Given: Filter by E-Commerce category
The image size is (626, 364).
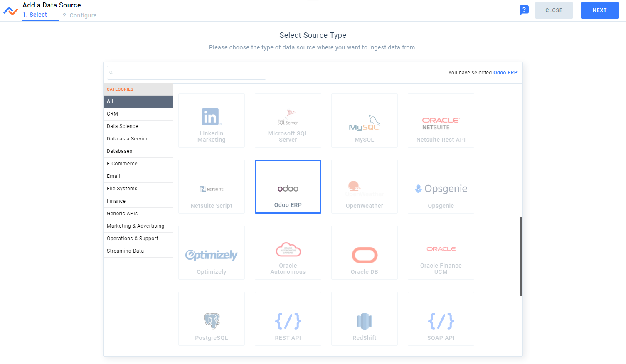Looking at the screenshot, I should tap(138, 164).
